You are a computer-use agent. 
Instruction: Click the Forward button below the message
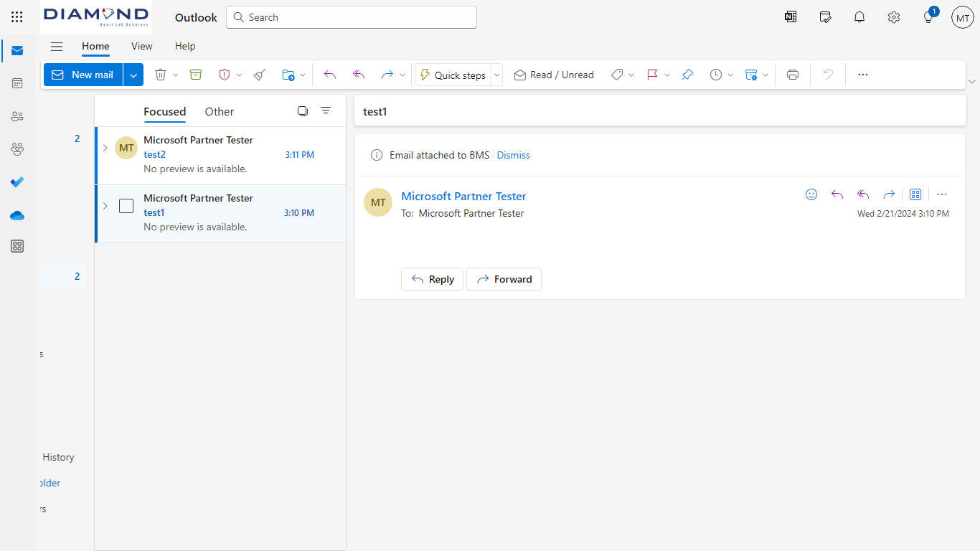[504, 279]
